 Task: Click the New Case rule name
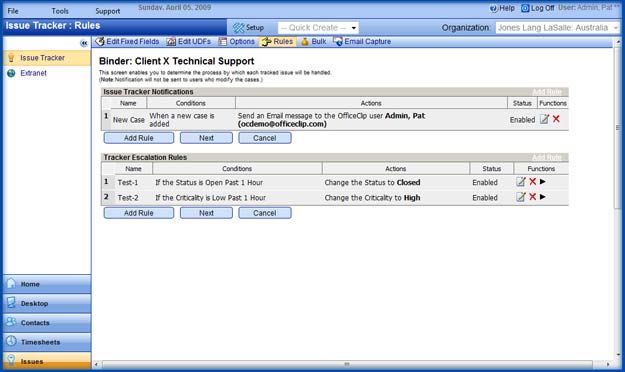click(x=128, y=120)
